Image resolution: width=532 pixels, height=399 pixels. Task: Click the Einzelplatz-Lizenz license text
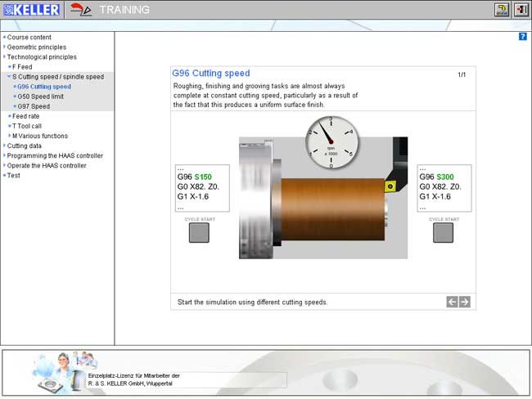[134, 379]
